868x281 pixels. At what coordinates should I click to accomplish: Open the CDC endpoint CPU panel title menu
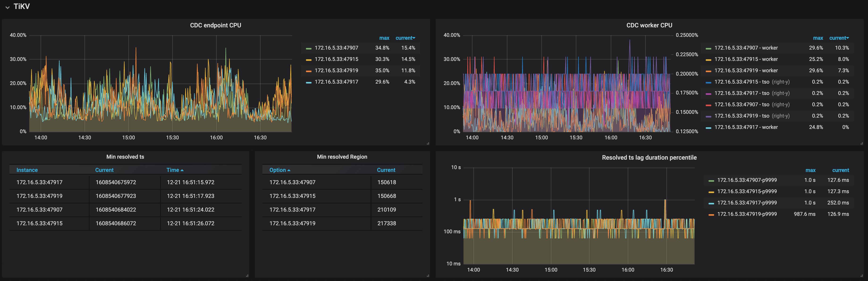point(215,25)
